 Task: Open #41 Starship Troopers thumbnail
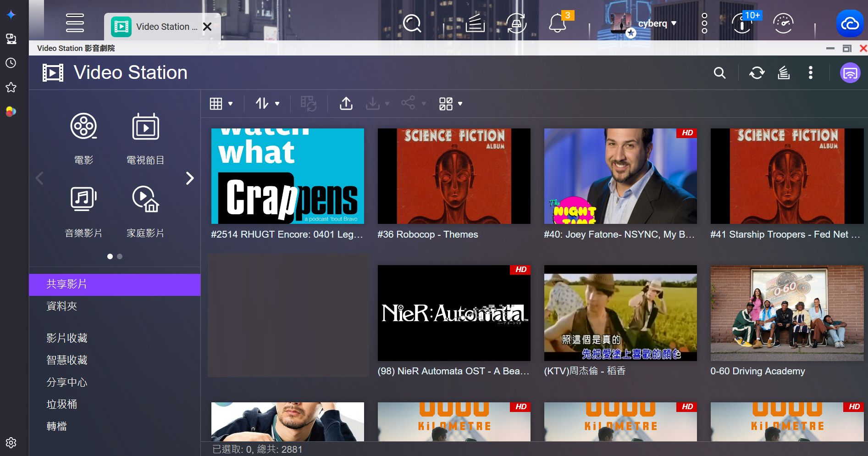(x=787, y=176)
